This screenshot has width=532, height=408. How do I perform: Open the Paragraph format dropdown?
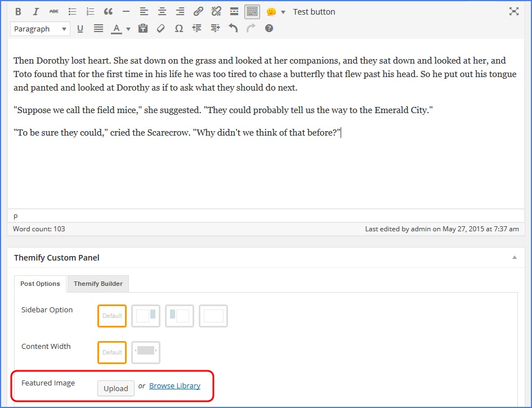tap(40, 29)
